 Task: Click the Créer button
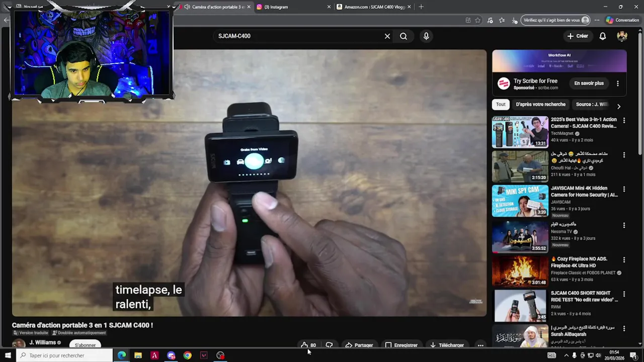click(x=578, y=36)
